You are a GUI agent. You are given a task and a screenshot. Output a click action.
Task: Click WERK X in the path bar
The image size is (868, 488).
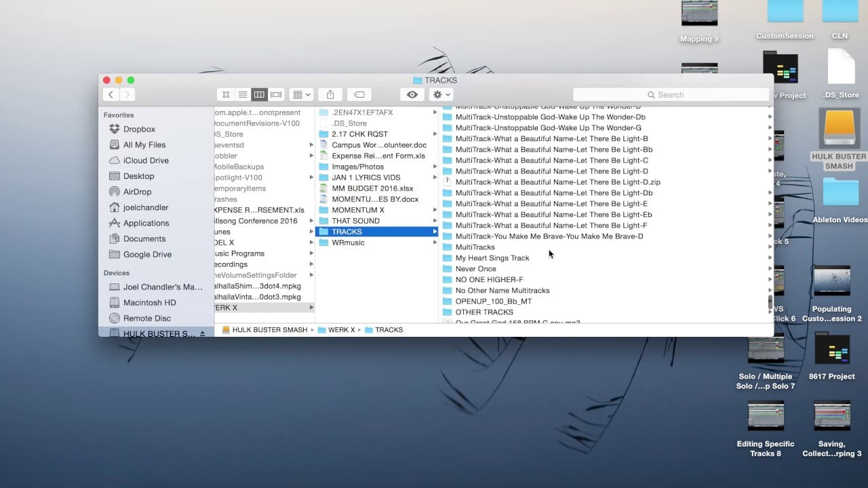point(336,330)
